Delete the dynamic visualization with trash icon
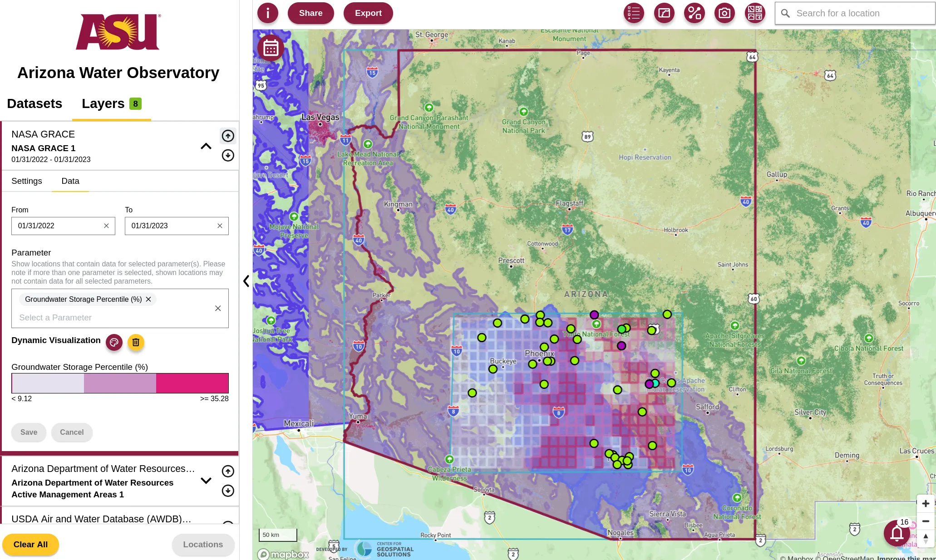Viewport: 936px width, 560px height. pyautogui.click(x=136, y=342)
